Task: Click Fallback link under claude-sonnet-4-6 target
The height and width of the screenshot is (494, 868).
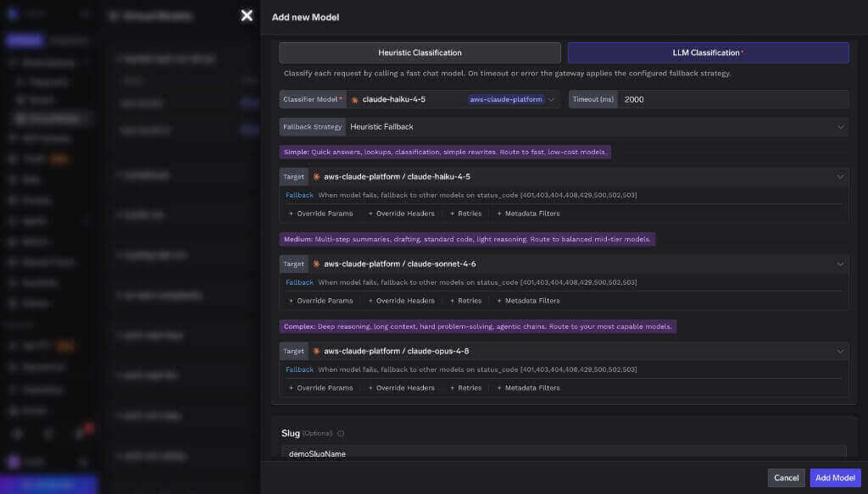Action: click(299, 283)
